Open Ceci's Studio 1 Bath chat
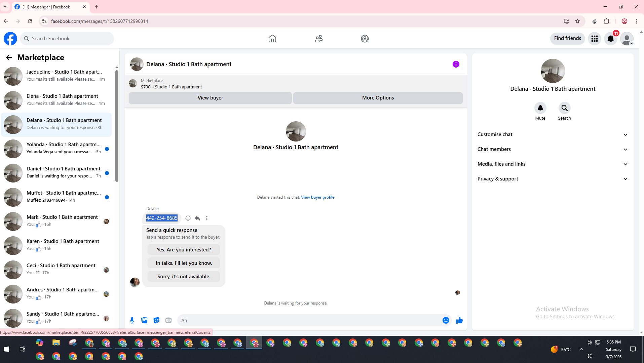This screenshot has height=363, width=644. [56, 269]
